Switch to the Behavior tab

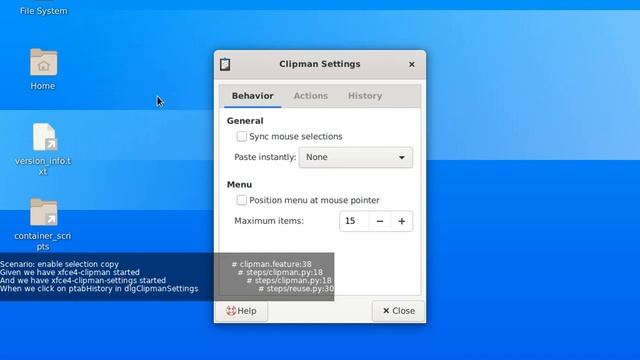coord(252,96)
